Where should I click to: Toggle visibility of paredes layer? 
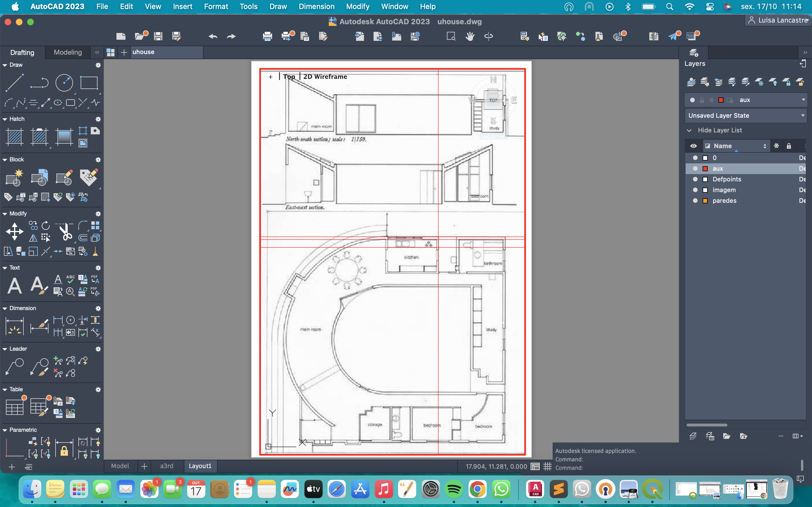pyautogui.click(x=695, y=201)
